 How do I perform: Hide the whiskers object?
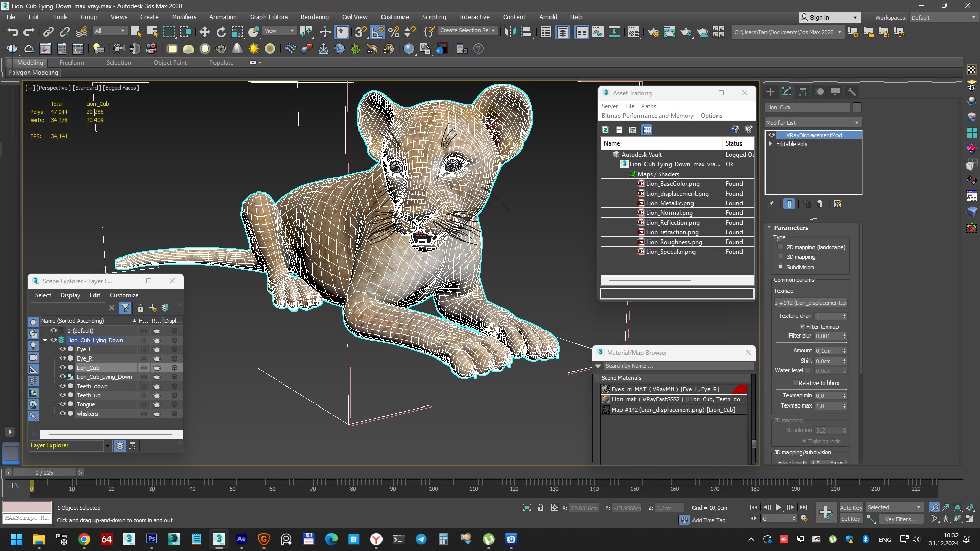tap(63, 414)
